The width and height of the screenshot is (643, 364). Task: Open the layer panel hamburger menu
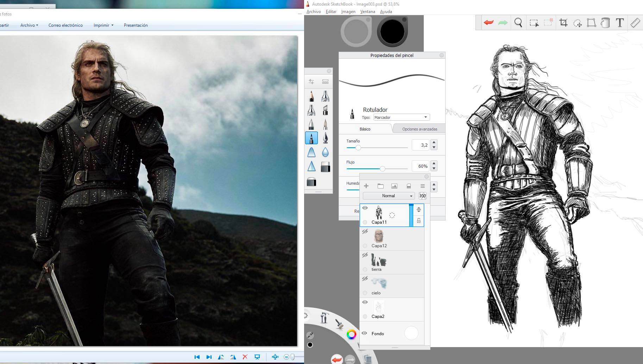click(x=422, y=186)
